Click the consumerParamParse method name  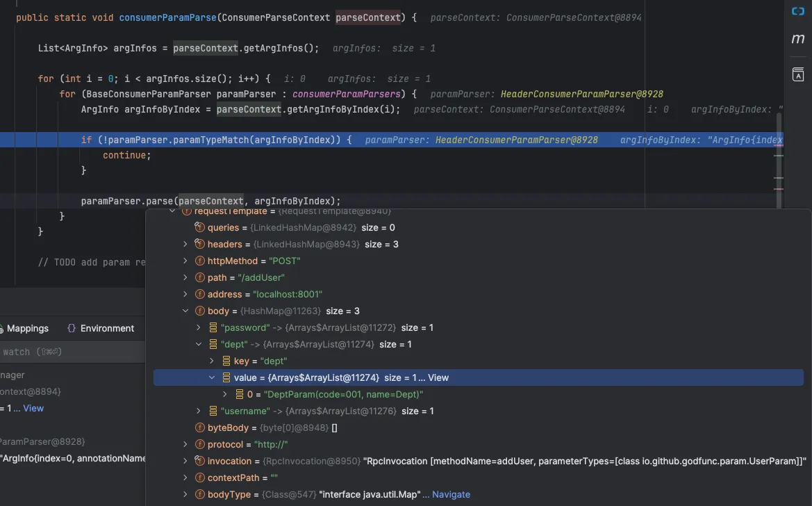point(168,17)
